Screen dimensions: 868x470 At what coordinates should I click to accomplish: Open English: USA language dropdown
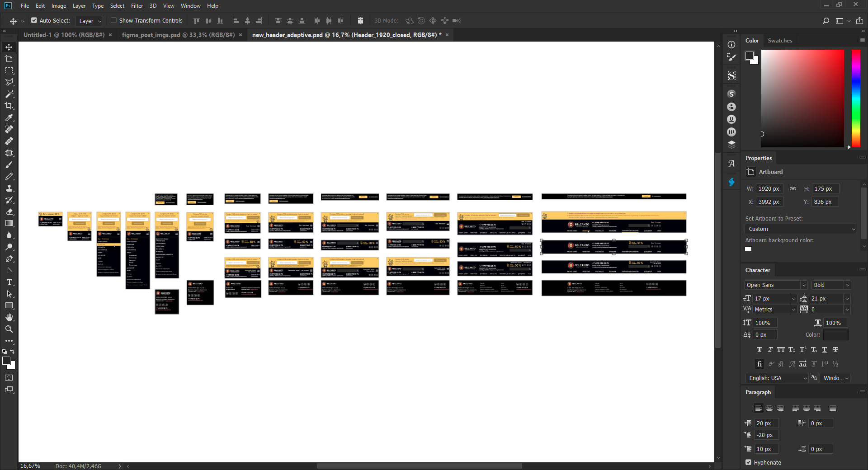tap(777, 378)
